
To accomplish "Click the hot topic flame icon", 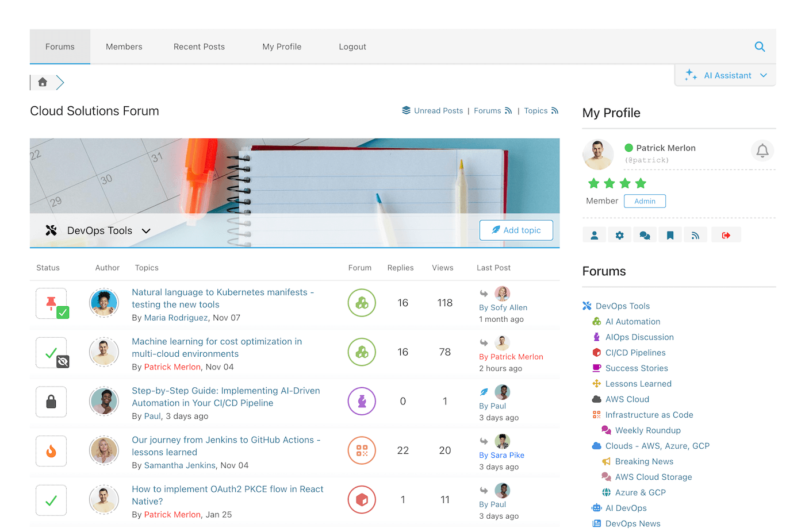I will tap(51, 450).
